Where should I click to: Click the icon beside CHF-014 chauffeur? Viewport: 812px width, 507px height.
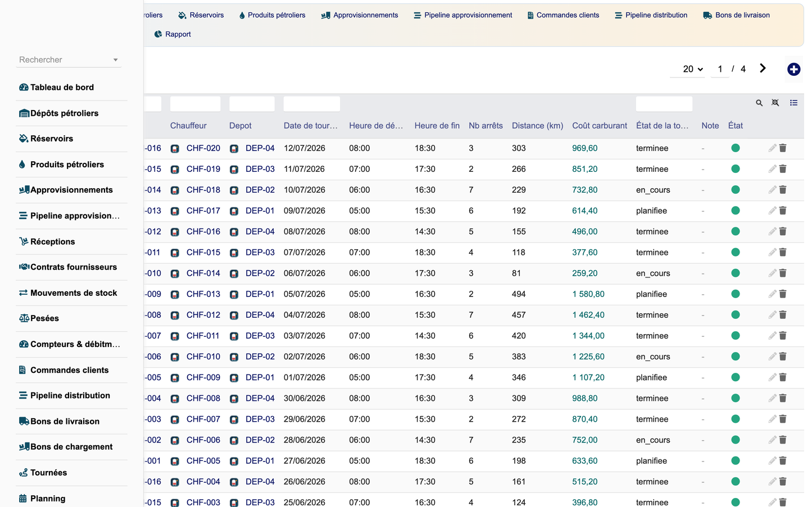175,274
